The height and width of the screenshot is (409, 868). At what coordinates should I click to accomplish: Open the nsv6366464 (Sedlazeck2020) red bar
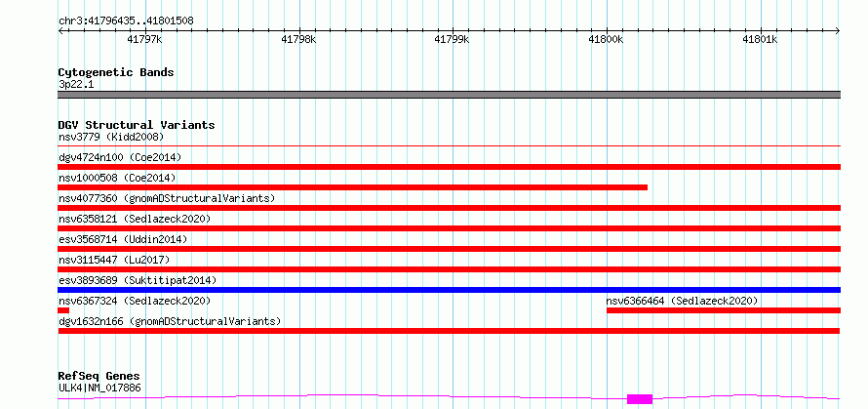[x=724, y=310]
